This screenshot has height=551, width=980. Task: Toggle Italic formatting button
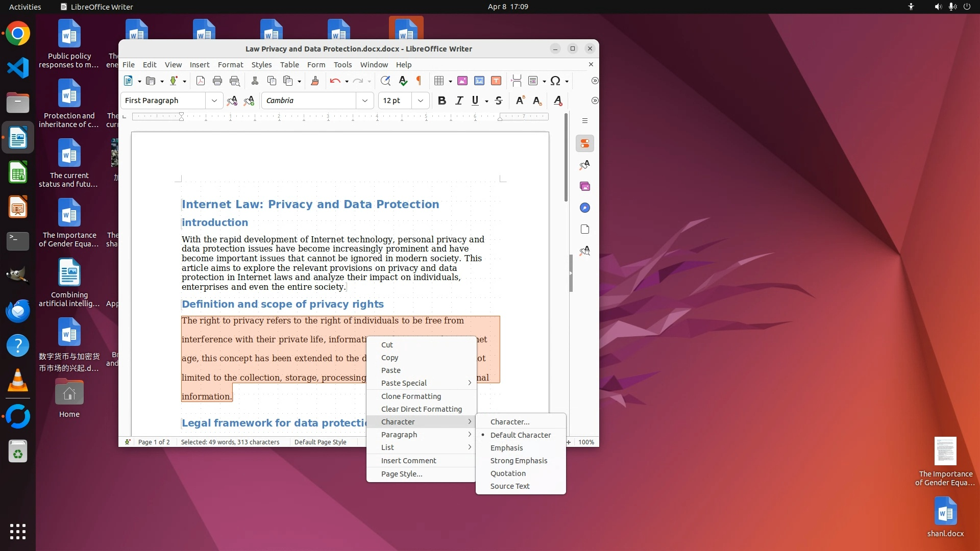tap(459, 101)
